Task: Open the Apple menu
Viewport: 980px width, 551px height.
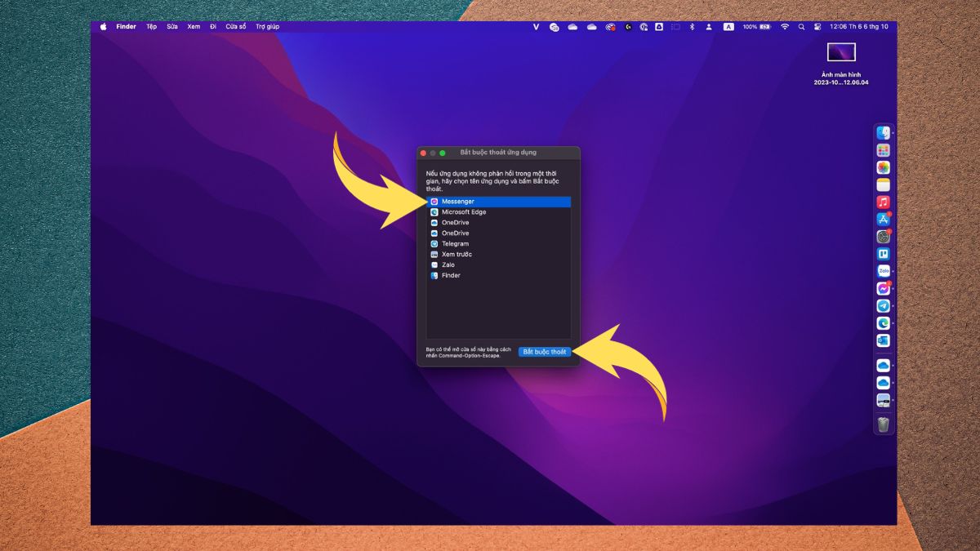Action: pyautogui.click(x=104, y=27)
